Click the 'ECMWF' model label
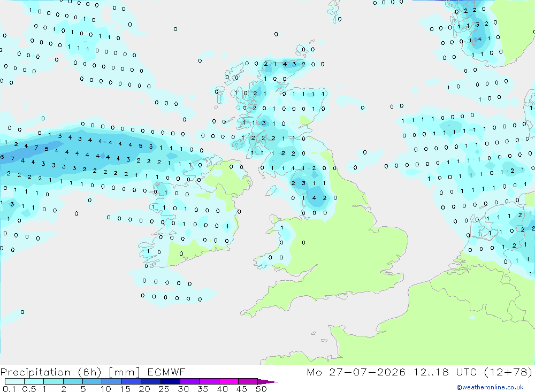 (166, 372)
